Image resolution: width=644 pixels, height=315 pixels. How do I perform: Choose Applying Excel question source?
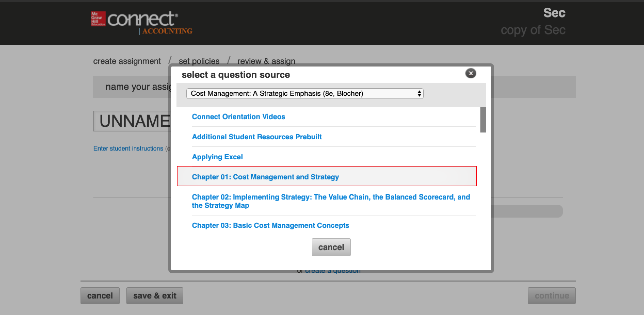point(217,157)
